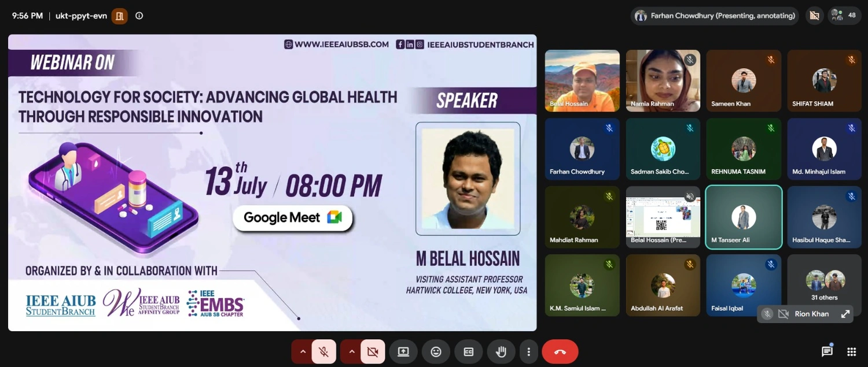Open video settings chevron beside camera
This screenshot has height=367, width=868.
coord(351,351)
